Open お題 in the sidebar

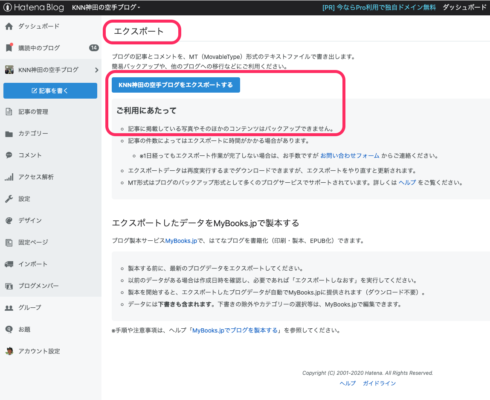pos(24,329)
